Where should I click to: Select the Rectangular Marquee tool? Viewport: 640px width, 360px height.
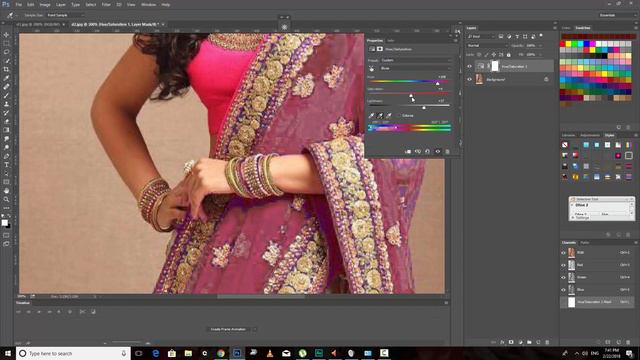[6, 43]
